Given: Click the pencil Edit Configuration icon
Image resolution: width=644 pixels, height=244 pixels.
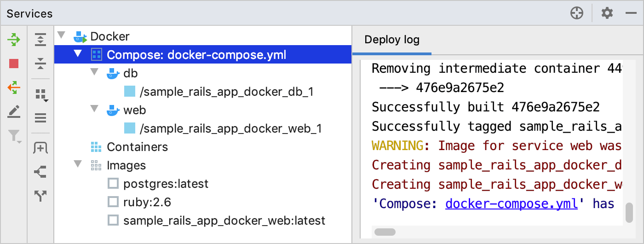Looking at the screenshot, I should coord(14,111).
